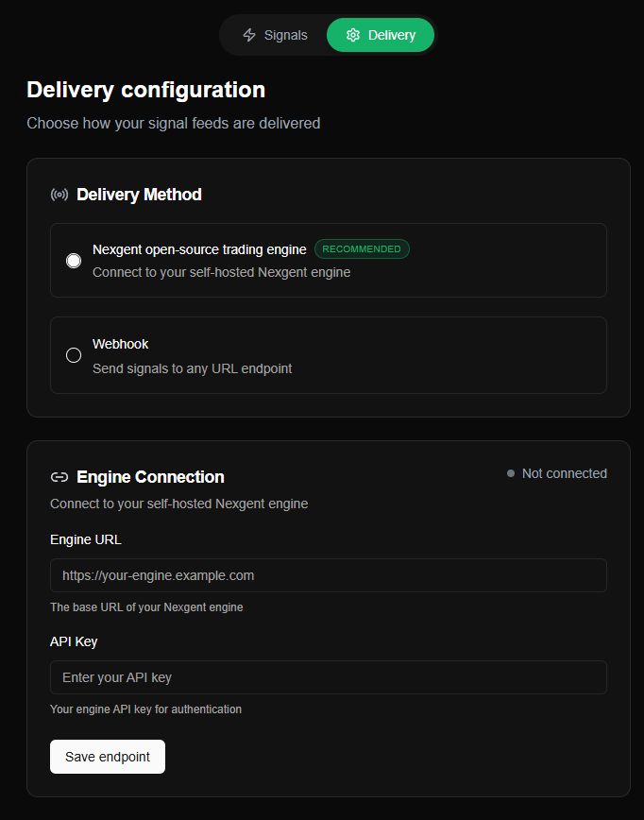Enable the Nexgent engine radio button
This screenshot has height=820, width=644.
(x=74, y=260)
